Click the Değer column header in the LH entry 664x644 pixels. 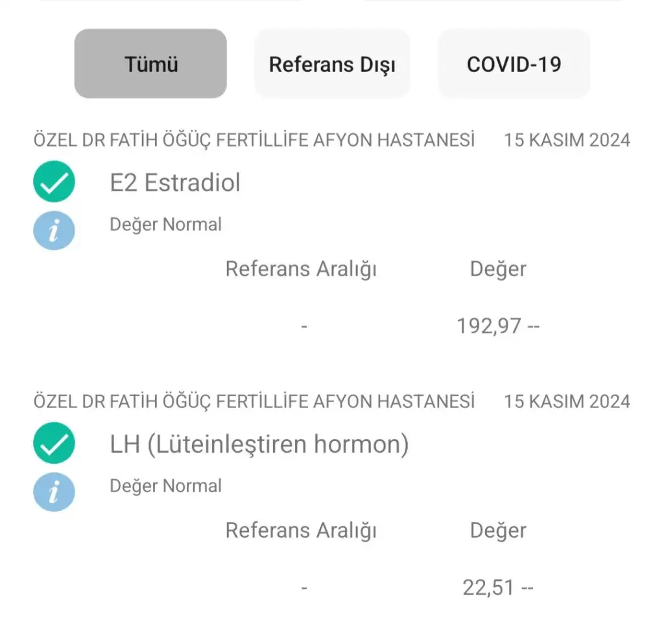tap(498, 530)
